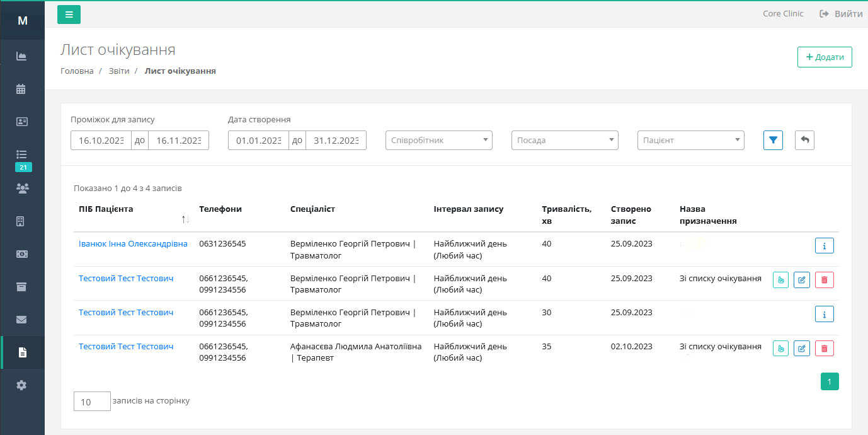Click the date 02.10.2023 cell
The width and height of the screenshot is (868, 435).
[x=632, y=347]
